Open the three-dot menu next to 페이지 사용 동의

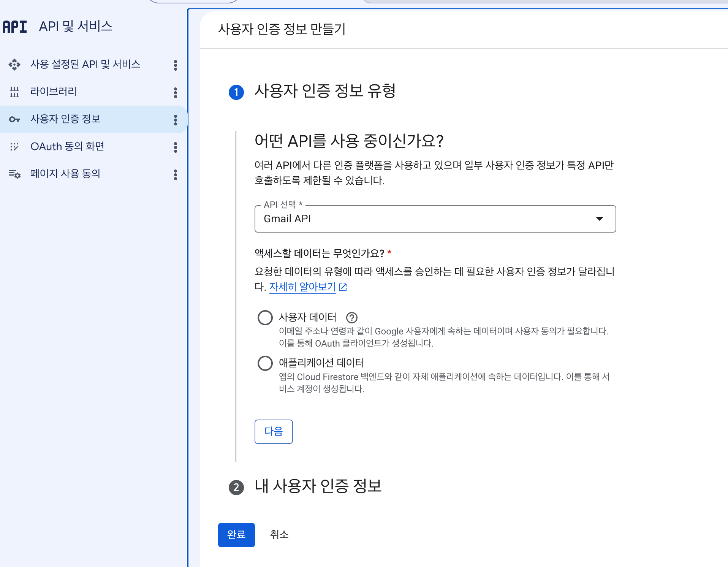[x=175, y=174]
